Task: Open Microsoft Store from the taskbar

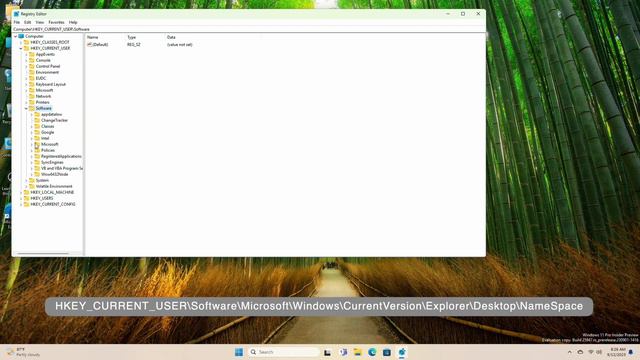Action: pyautogui.click(x=387, y=352)
